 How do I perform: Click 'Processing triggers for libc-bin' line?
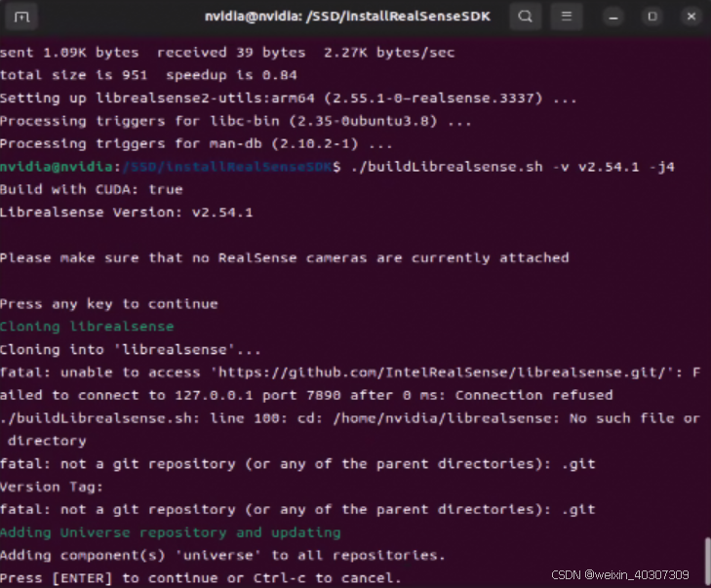tap(236, 121)
